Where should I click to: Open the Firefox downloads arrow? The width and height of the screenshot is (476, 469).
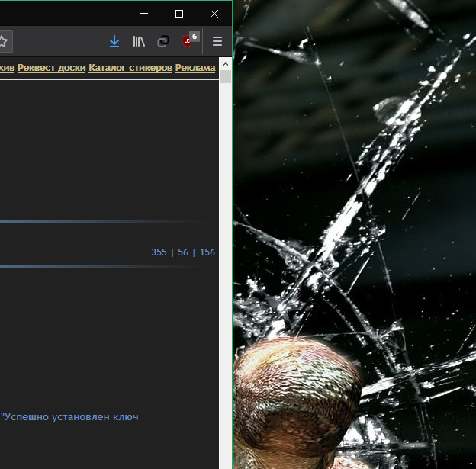coord(114,41)
